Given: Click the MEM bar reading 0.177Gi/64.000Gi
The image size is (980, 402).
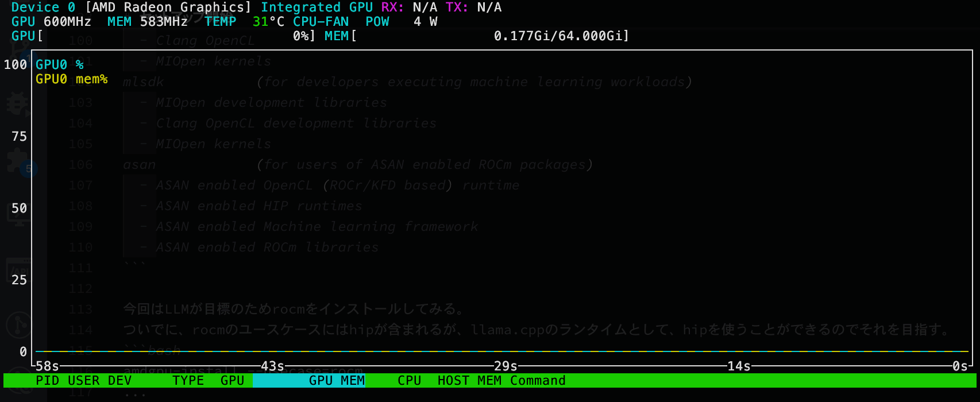Looking at the screenshot, I should click(x=477, y=36).
